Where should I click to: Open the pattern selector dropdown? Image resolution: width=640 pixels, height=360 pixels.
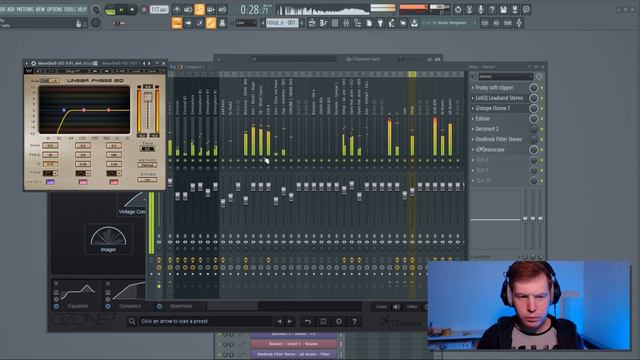282,23
